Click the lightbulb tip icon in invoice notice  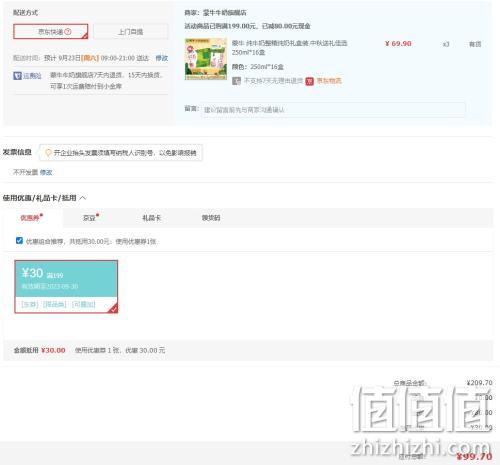coord(48,153)
